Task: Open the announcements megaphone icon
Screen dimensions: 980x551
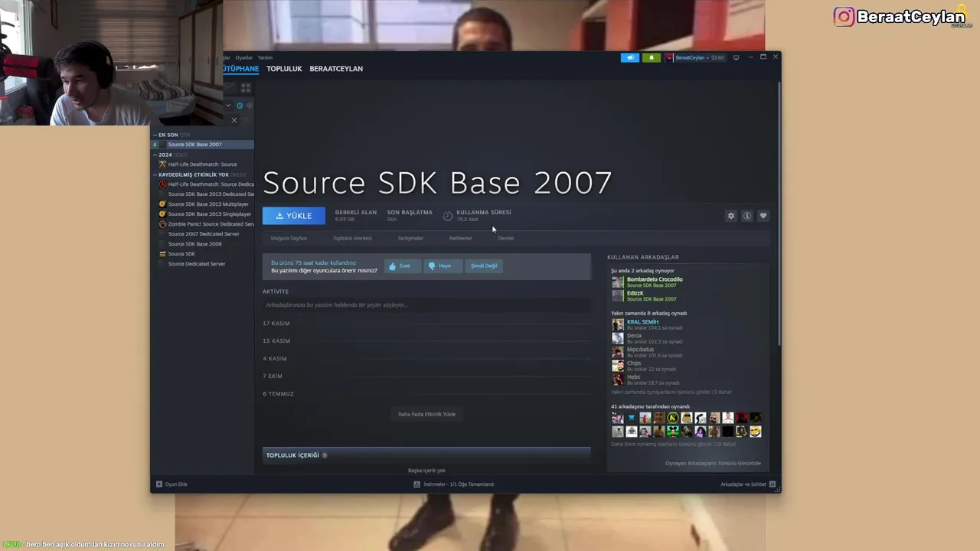Action: tap(629, 57)
